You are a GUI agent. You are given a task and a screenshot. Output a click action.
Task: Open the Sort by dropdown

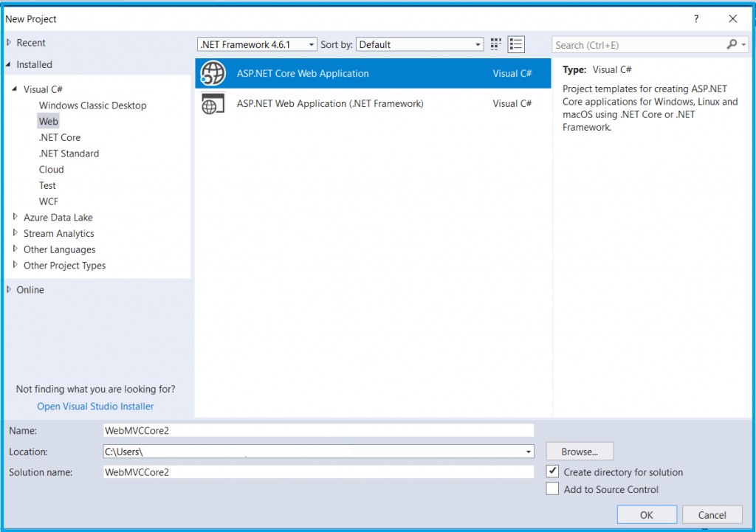coord(419,44)
